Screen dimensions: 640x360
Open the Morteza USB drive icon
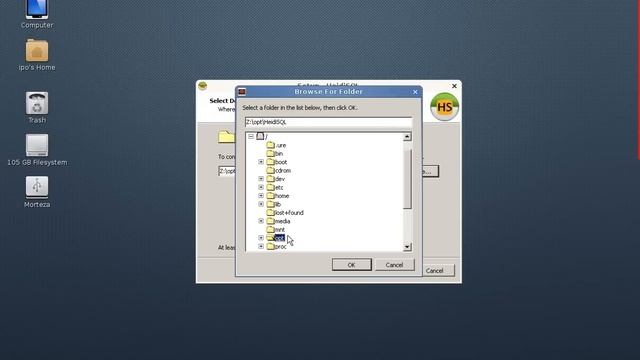pos(37,187)
